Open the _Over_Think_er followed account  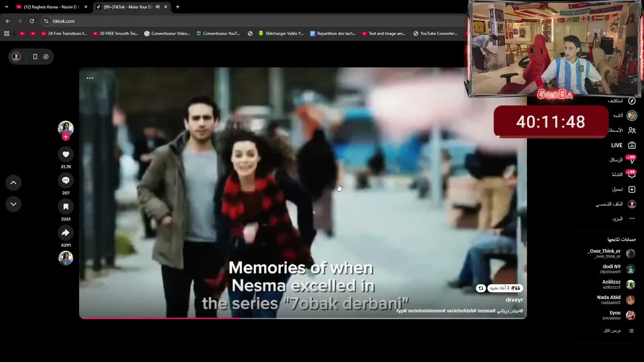611,253
